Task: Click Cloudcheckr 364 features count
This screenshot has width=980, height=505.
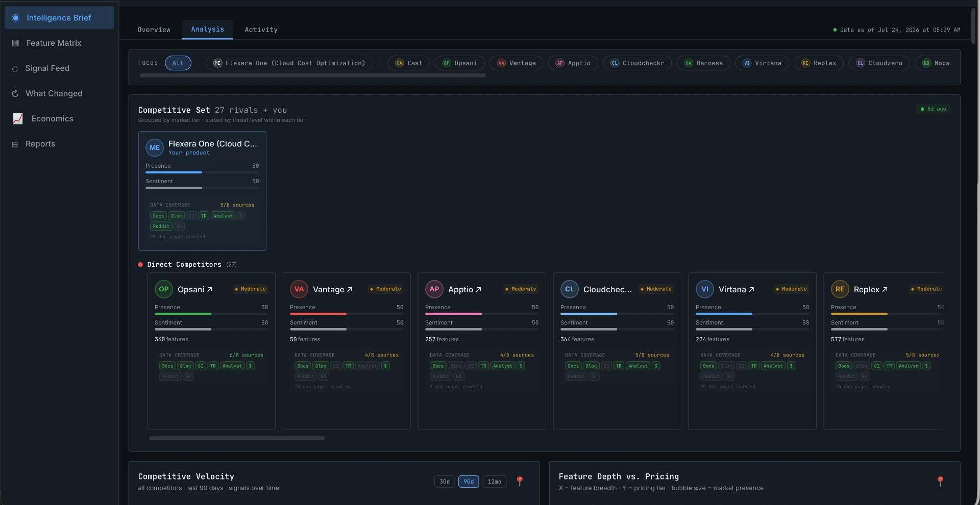Action: coord(577,340)
